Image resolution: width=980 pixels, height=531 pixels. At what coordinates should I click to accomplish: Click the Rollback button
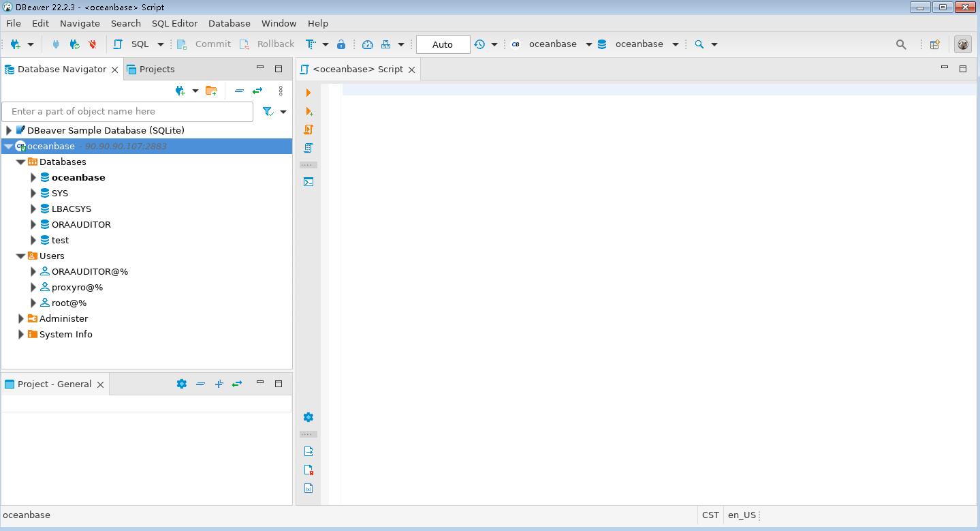(267, 44)
